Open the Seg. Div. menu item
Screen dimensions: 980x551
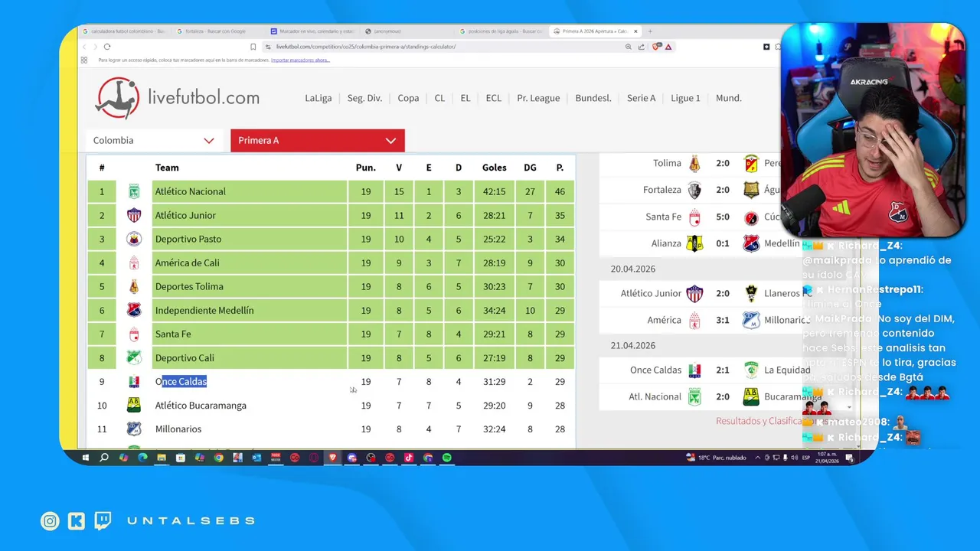(364, 98)
